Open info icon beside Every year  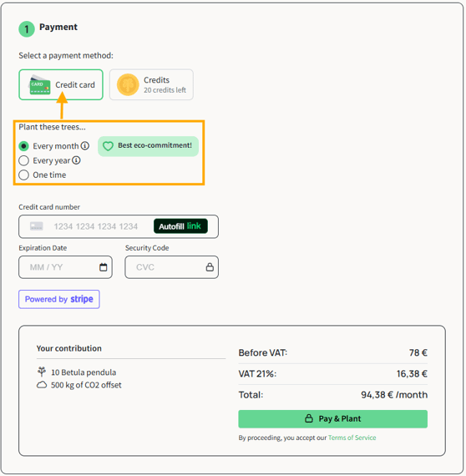click(x=77, y=160)
